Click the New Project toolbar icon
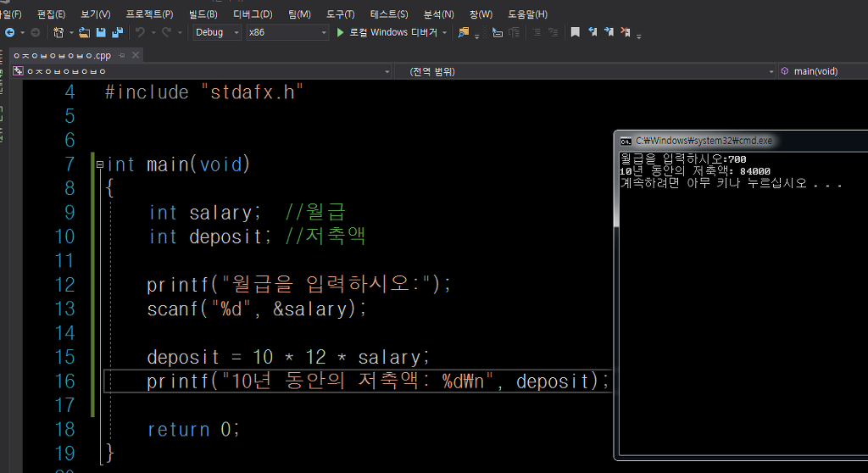Screen dimensions: 868x473 coord(58,33)
